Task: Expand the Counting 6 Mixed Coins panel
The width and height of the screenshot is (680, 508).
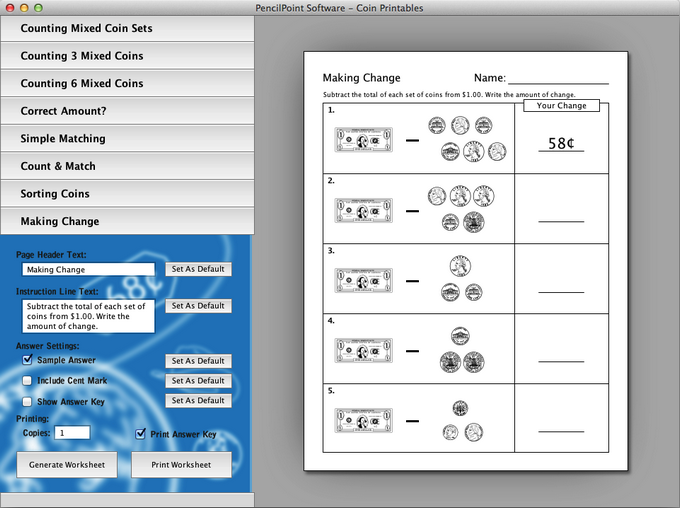Action: tap(126, 84)
